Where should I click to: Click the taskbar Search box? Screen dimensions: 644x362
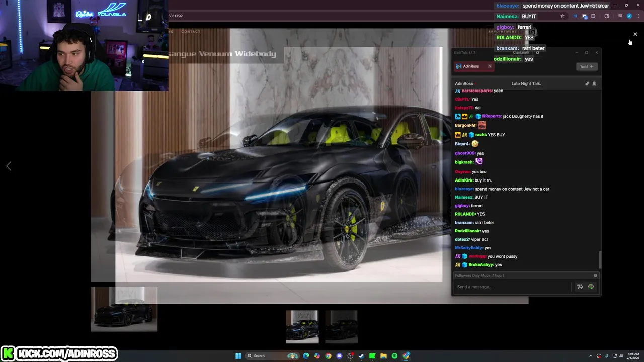tap(272, 356)
